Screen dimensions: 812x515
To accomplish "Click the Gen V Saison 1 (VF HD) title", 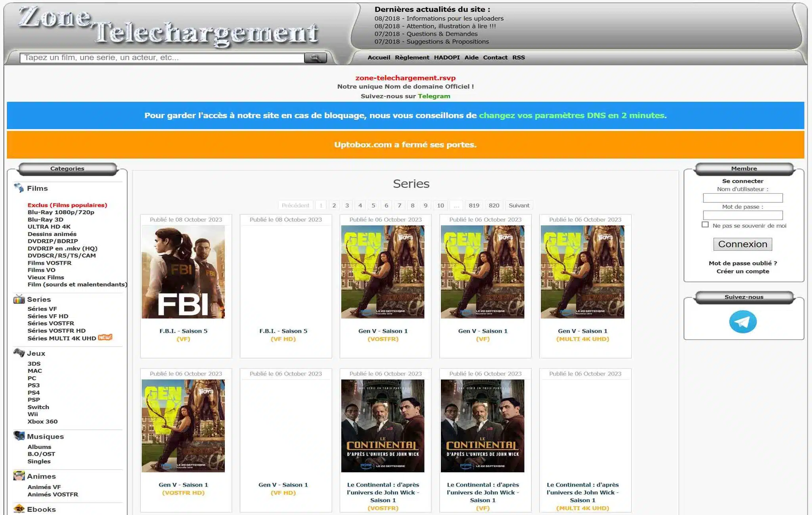I will pyautogui.click(x=283, y=485).
